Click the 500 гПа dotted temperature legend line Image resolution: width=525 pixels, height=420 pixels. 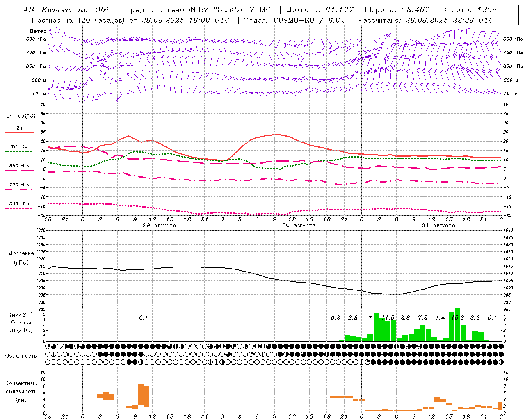pyautogui.click(x=18, y=208)
